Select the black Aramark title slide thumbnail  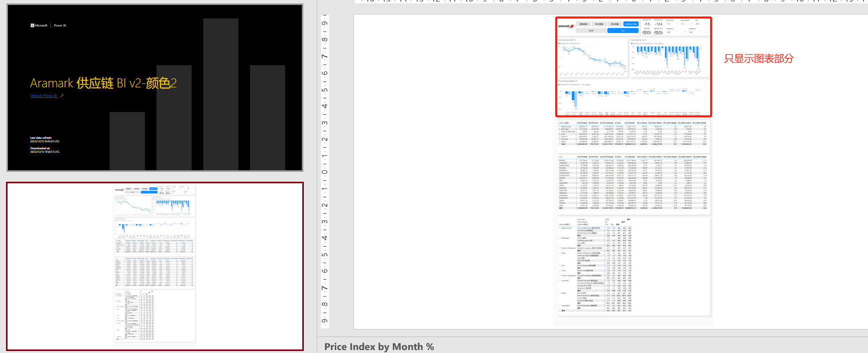[x=154, y=88]
